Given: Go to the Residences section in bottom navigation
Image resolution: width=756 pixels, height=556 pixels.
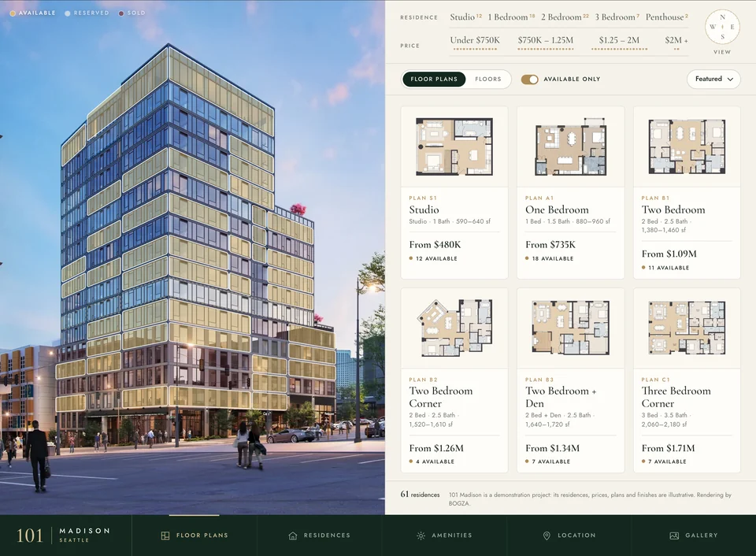Looking at the screenshot, I should click(319, 536).
